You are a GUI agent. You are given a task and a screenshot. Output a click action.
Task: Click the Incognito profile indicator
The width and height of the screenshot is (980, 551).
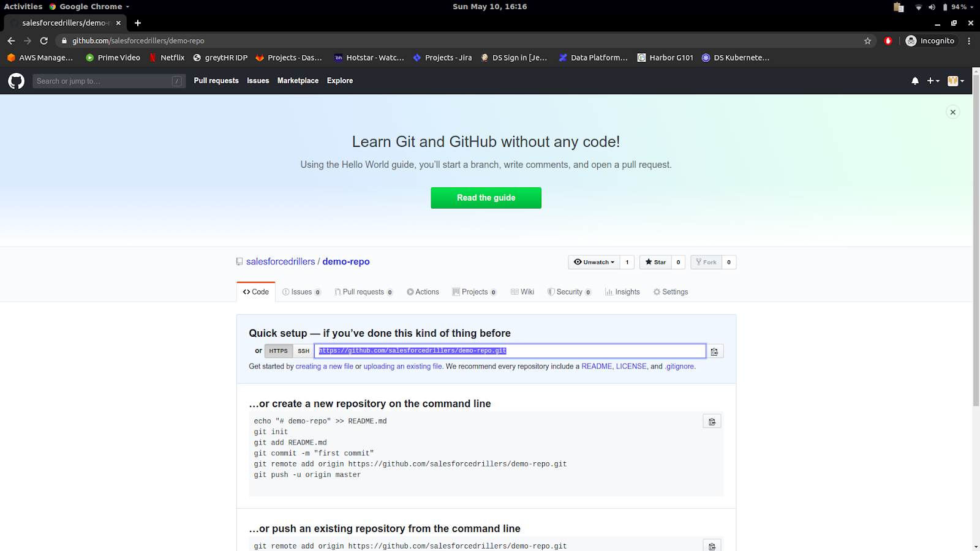[x=930, y=41]
